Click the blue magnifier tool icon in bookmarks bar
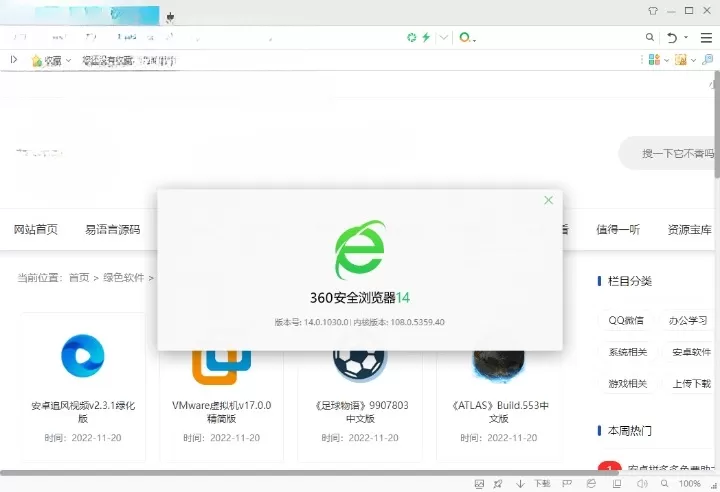 coord(708,60)
